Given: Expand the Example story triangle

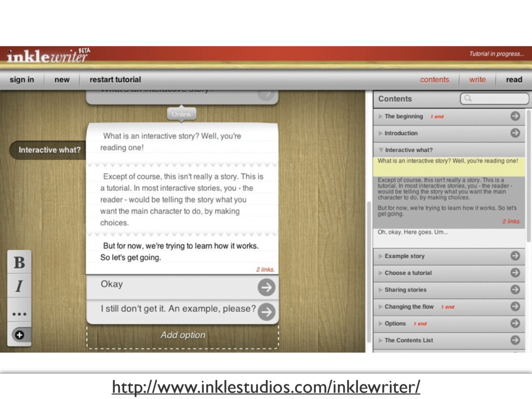Looking at the screenshot, I should coord(380,256).
